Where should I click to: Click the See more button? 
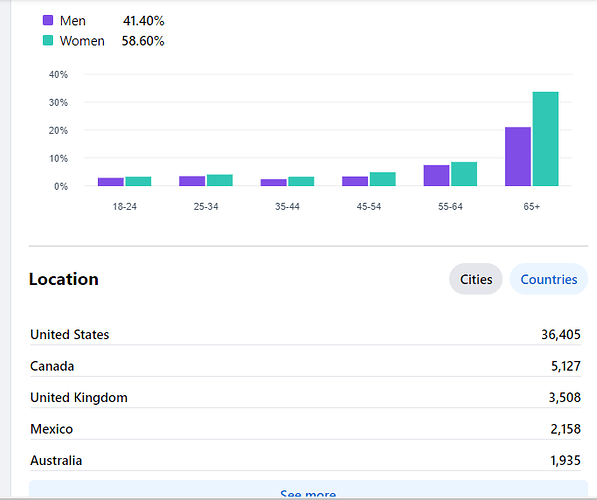(x=308, y=490)
